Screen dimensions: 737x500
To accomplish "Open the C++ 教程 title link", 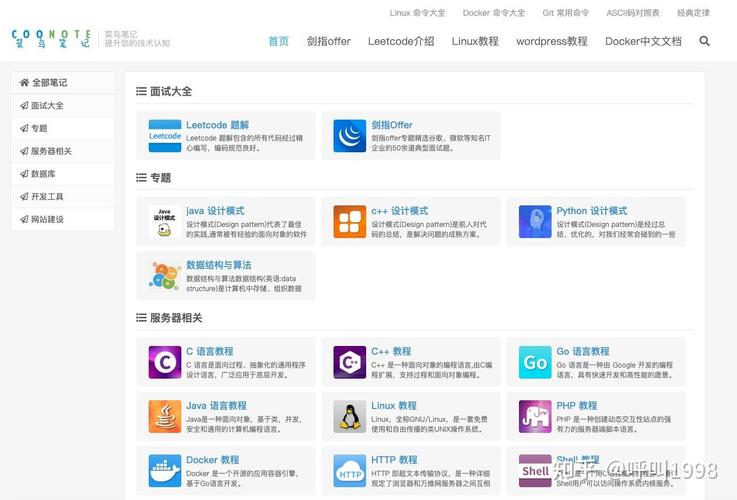I will [391, 352].
